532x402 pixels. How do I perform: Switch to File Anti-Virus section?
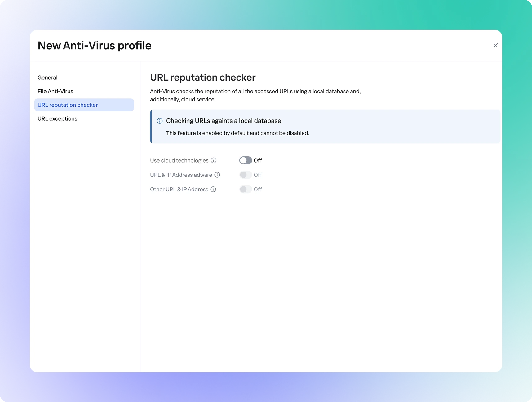55,91
